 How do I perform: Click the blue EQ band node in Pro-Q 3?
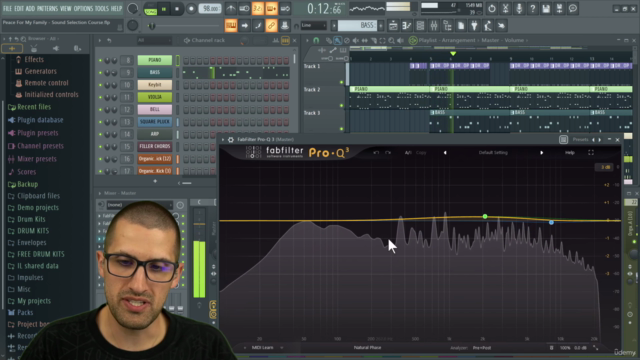point(551,222)
